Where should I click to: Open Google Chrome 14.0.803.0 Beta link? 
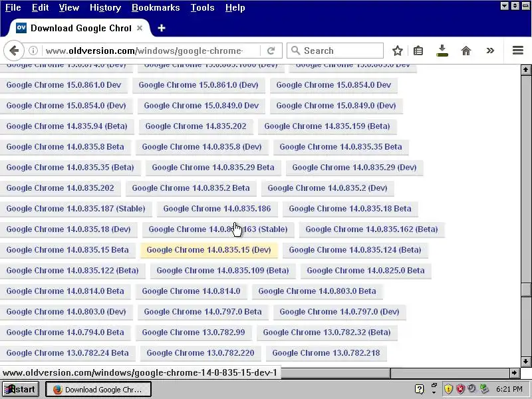pyautogui.click(x=317, y=291)
